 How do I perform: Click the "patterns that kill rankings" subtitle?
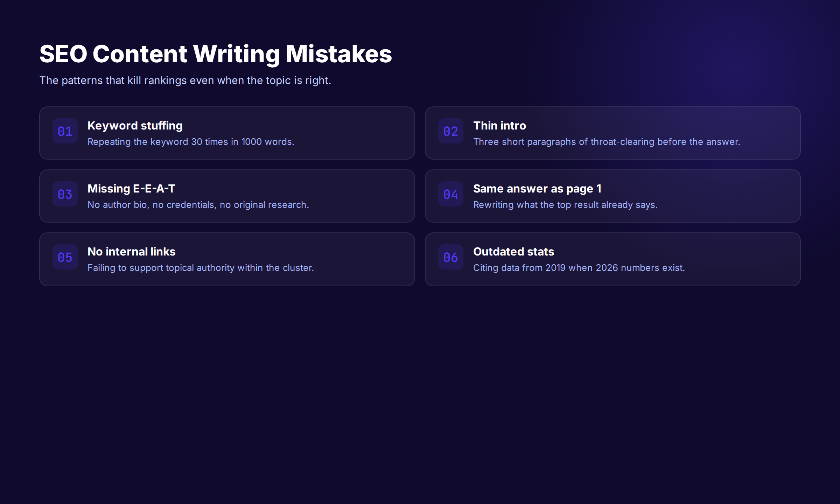coord(185,80)
